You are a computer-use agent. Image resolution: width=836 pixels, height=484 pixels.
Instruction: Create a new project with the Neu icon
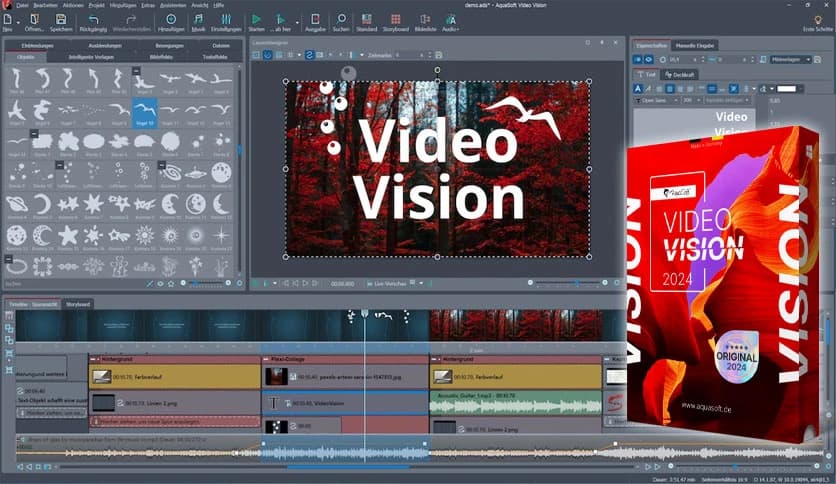pyautogui.click(x=7, y=20)
